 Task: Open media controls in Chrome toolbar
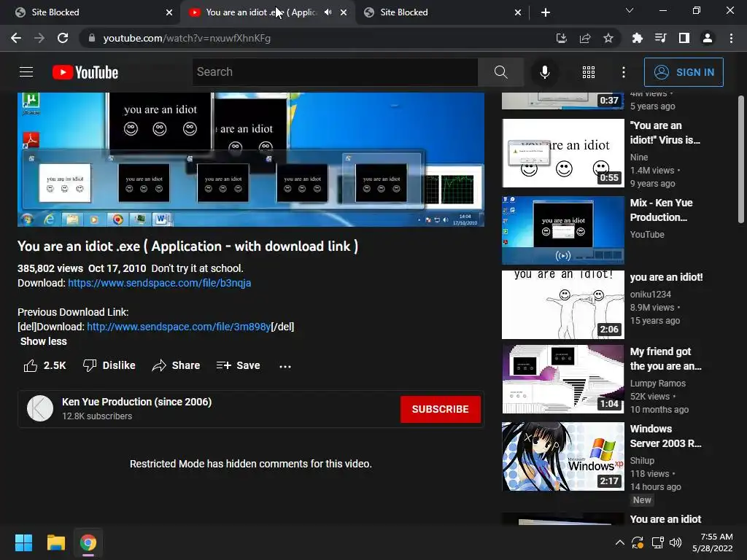click(x=661, y=38)
